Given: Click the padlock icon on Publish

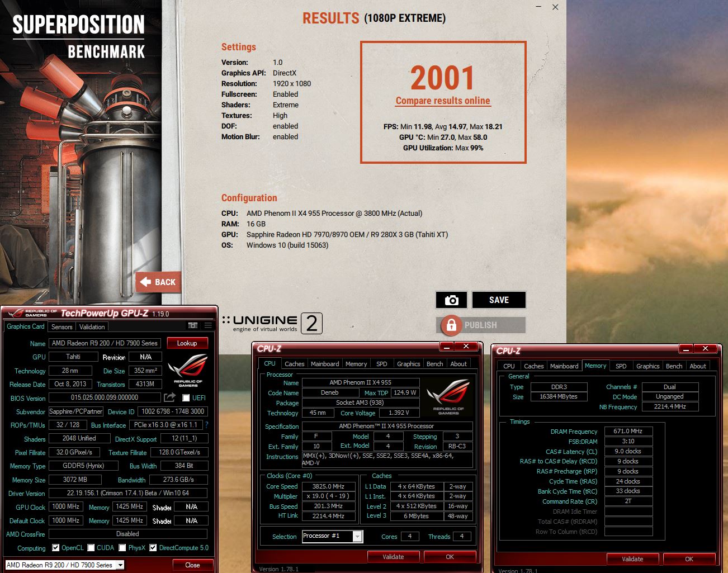Looking at the screenshot, I should pyautogui.click(x=451, y=325).
